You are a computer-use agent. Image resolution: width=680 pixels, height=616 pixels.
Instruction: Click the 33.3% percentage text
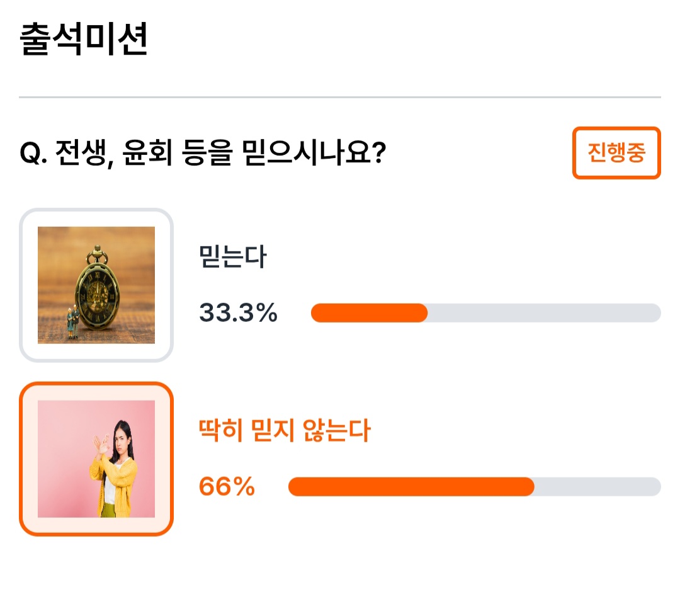tap(237, 313)
